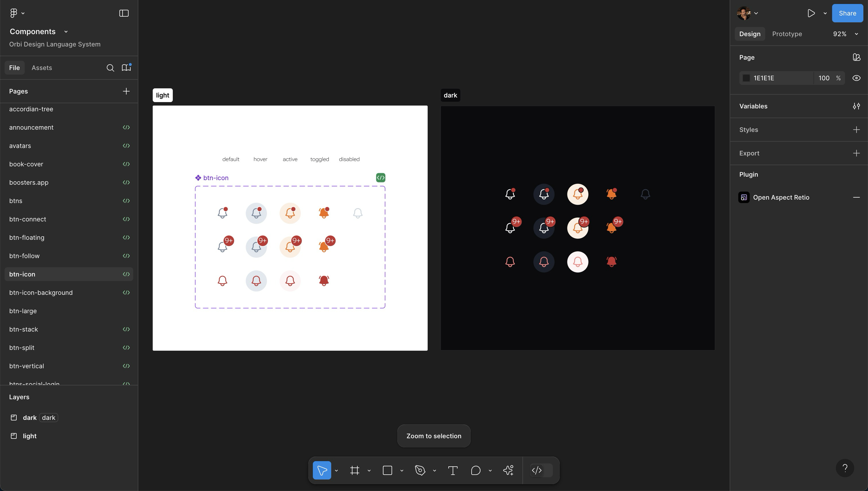Select the Text tool
This screenshot has height=491, width=868.
coord(453,470)
